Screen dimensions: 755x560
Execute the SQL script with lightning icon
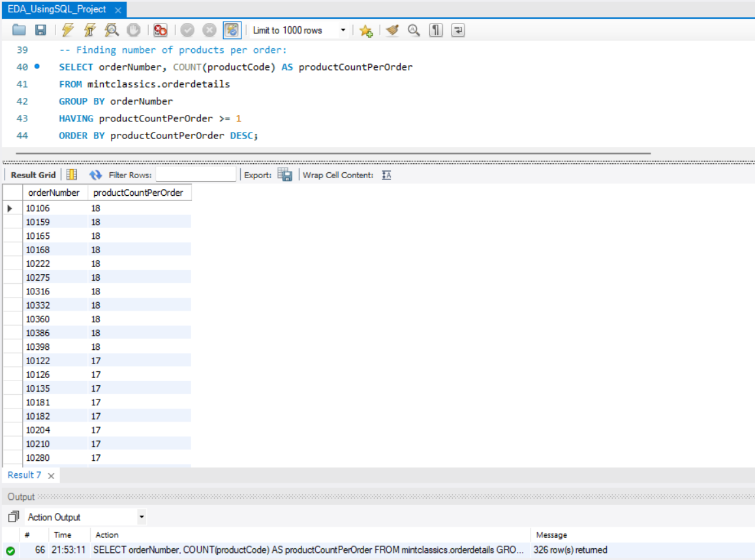(x=67, y=30)
